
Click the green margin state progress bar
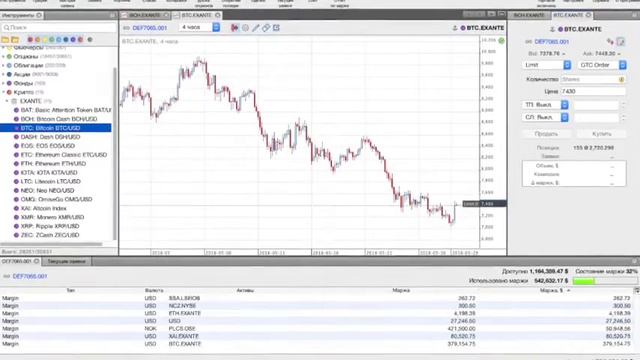[x=605, y=281]
